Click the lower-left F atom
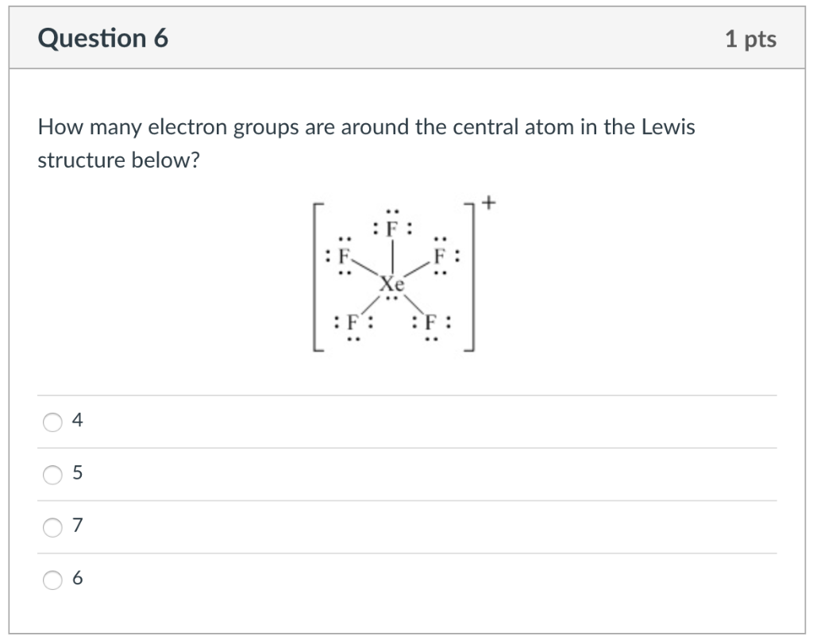 tap(354, 323)
